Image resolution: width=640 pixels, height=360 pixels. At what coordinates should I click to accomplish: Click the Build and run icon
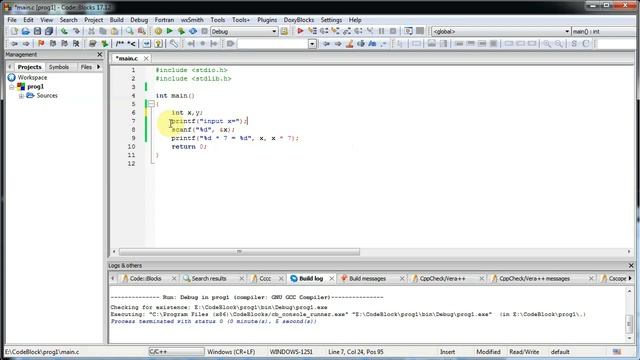coord(181,31)
